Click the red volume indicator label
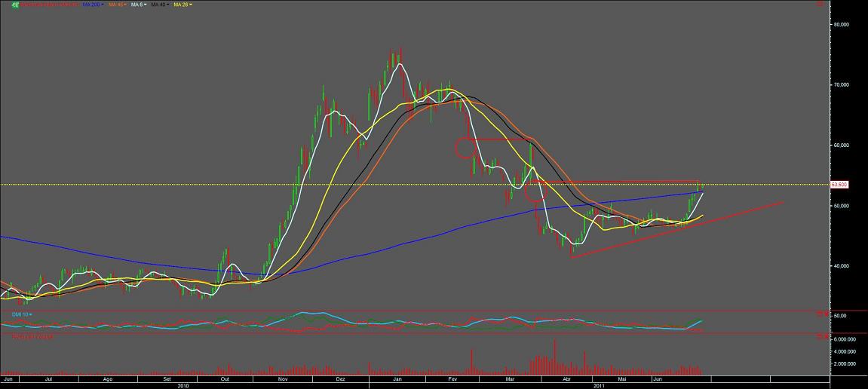Screen dimensions: 868x389 (x=33, y=336)
